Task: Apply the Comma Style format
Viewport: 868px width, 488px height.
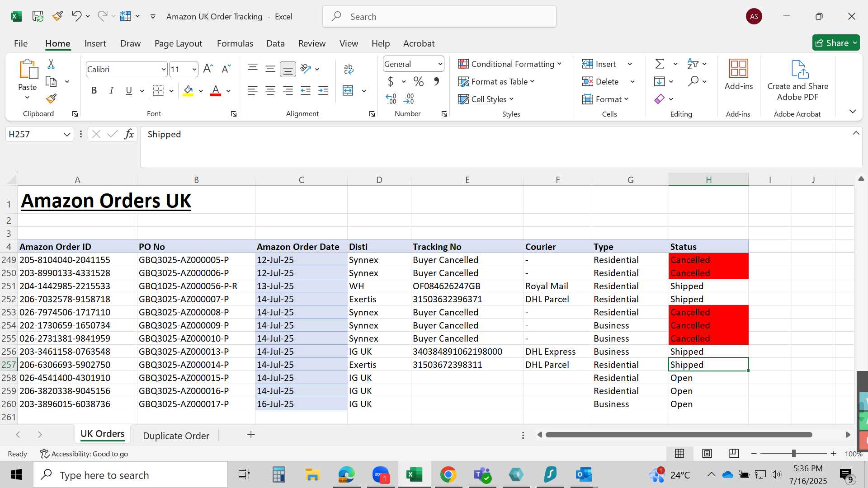Action: point(436,82)
